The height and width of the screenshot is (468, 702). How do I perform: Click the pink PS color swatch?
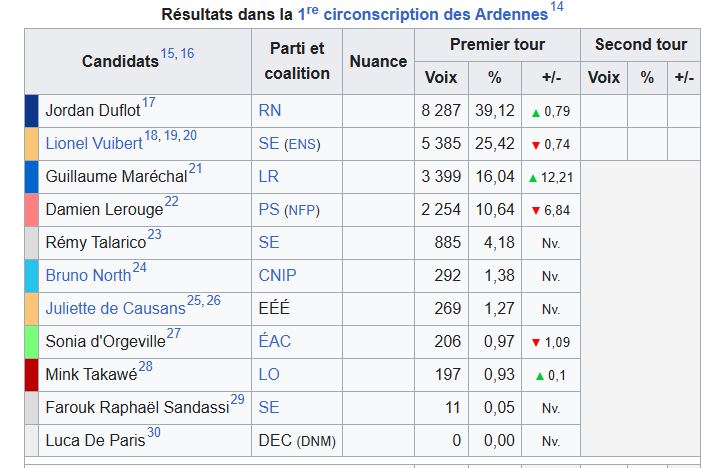pos(32,210)
